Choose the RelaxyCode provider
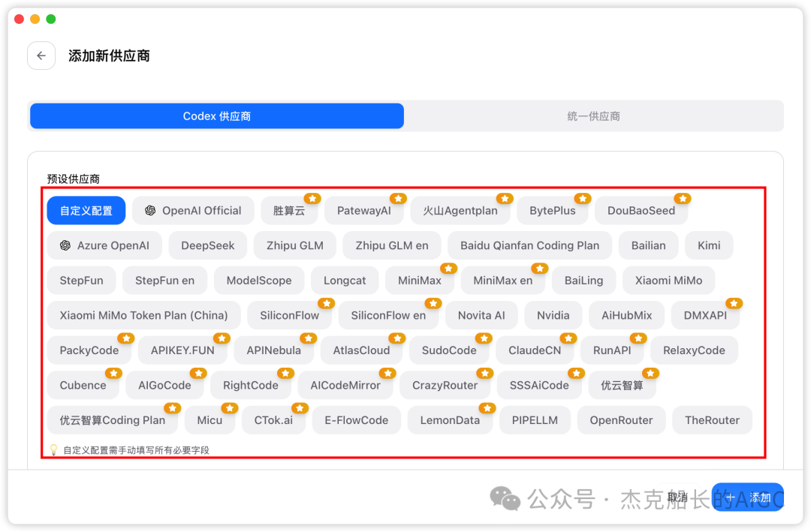Image resolution: width=811 pixels, height=532 pixels. coord(694,350)
